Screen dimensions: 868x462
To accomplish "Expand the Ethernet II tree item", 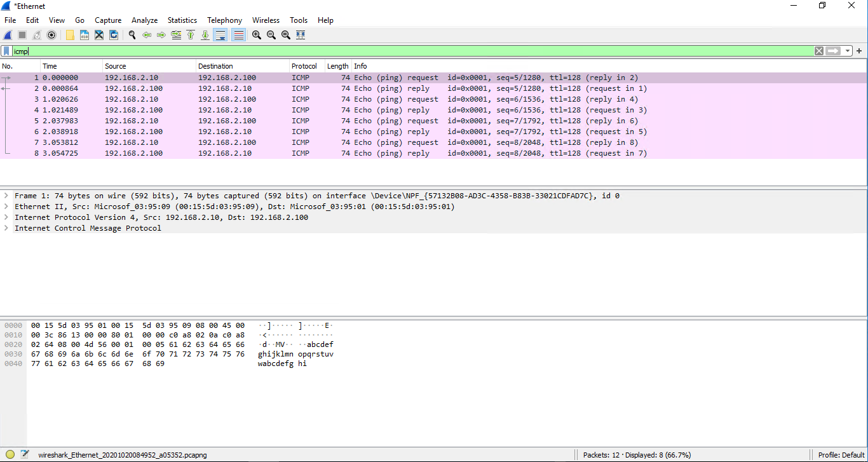I will tap(6, 207).
